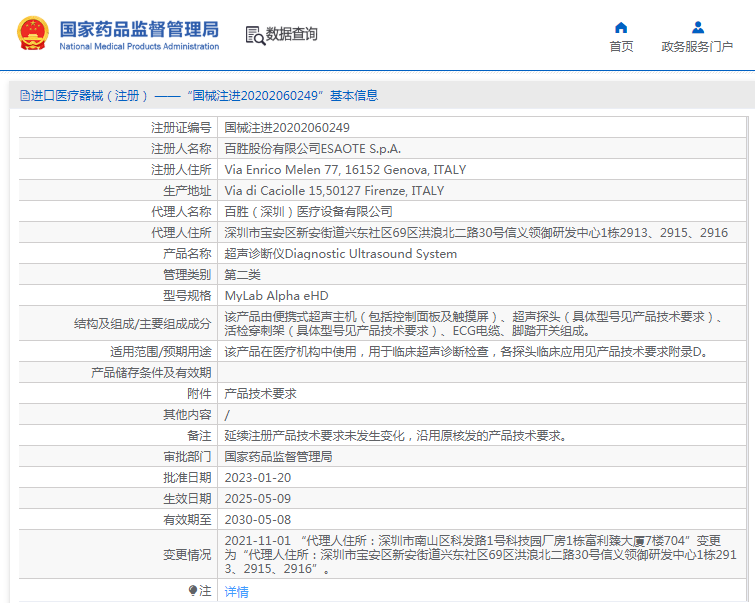Click the 管理类别 label cell
The width and height of the screenshot is (755, 603).
click(x=187, y=275)
